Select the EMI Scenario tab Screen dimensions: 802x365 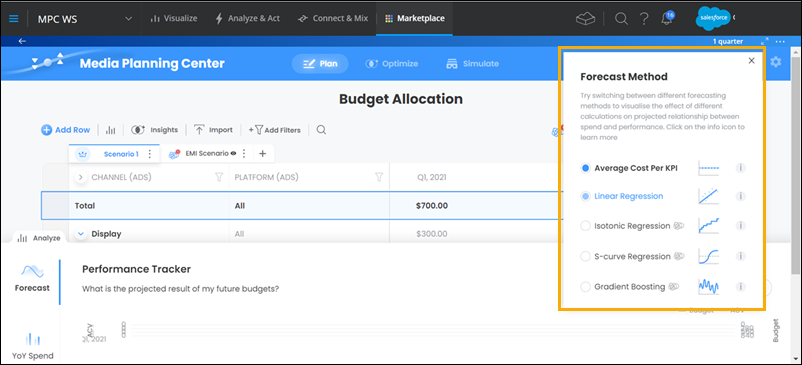(x=207, y=153)
